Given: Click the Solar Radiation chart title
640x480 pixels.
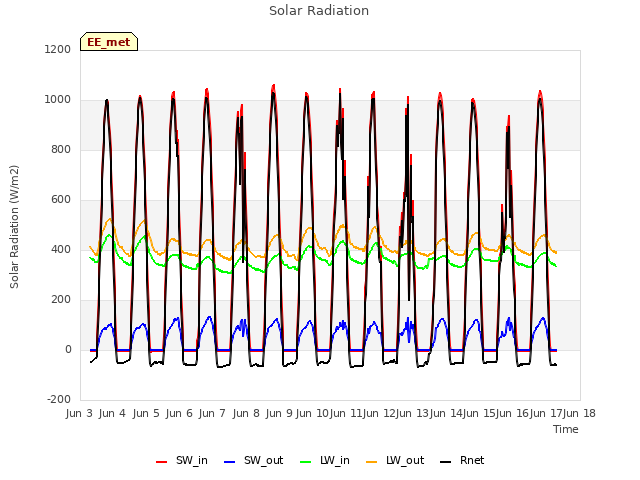Looking at the screenshot, I should pyautogui.click(x=319, y=11).
